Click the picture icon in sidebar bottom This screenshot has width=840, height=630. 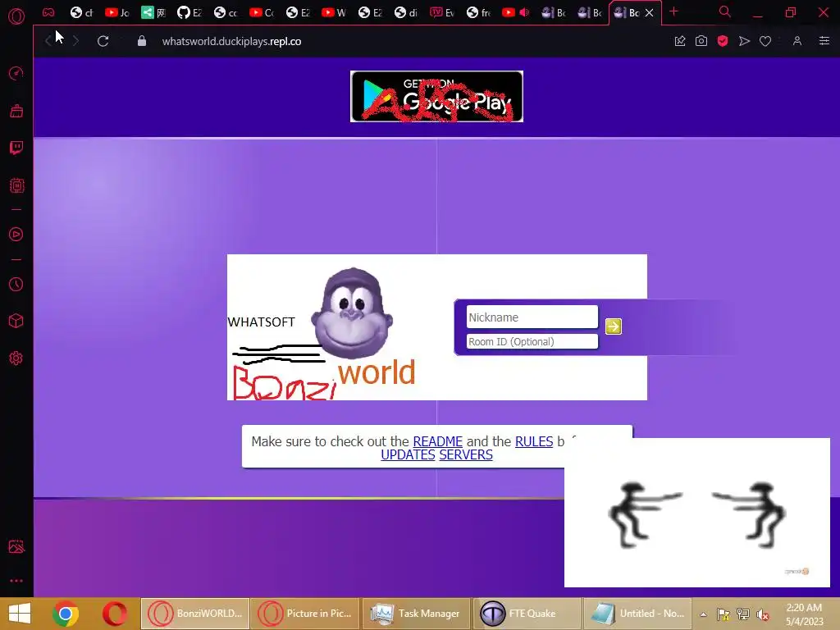pyautogui.click(x=16, y=546)
